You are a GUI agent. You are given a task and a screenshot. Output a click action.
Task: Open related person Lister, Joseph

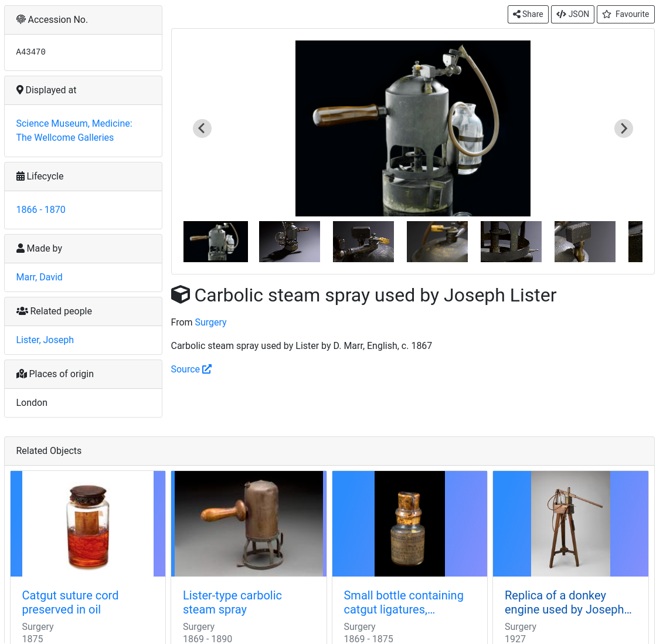pyautogui.click(x=45, y=340)
